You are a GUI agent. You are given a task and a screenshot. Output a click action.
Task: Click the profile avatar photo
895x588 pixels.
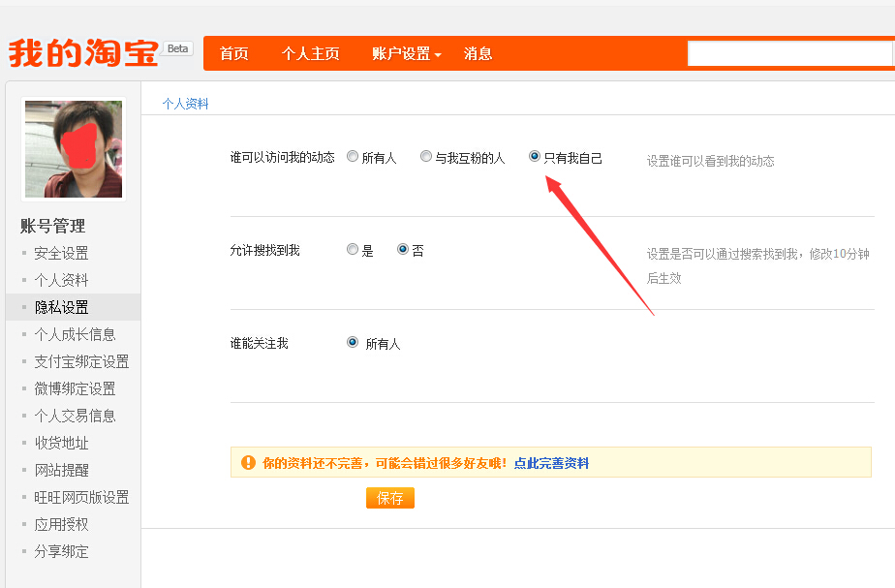coord(74,149)
